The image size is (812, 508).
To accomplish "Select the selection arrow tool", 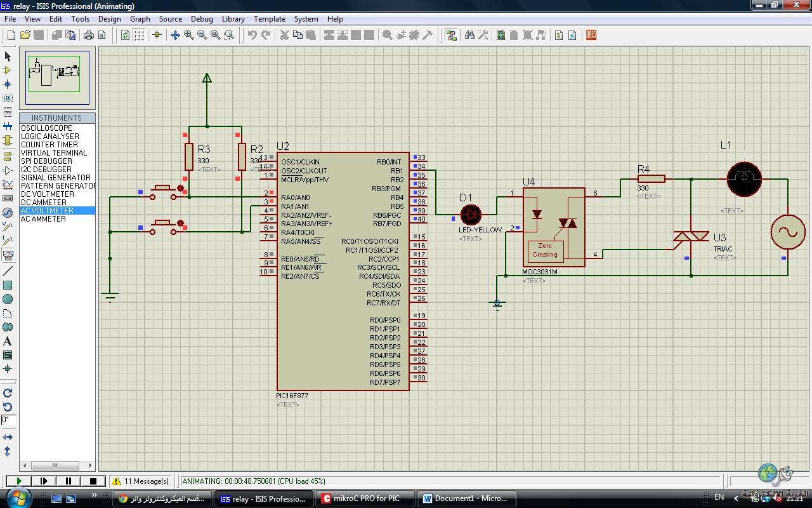I will click(8, 57).
